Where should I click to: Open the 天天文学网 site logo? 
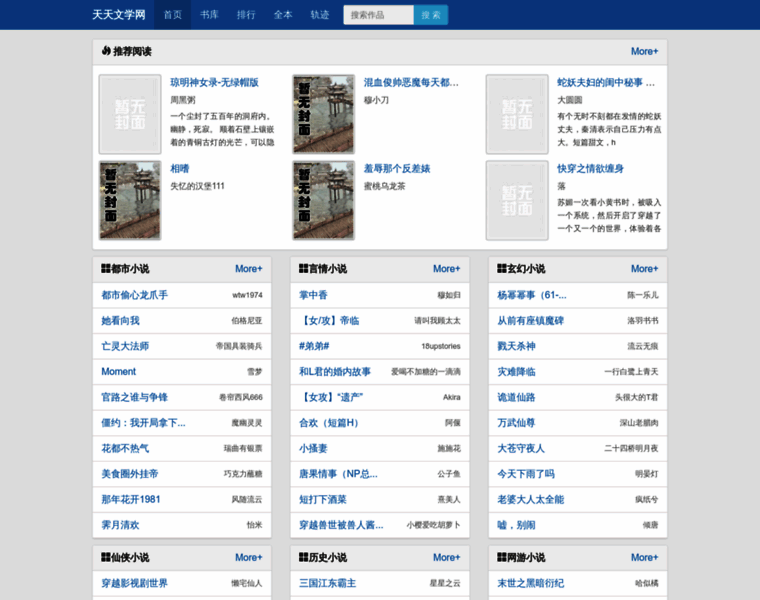pyautogui.click(x=119, y=15)
